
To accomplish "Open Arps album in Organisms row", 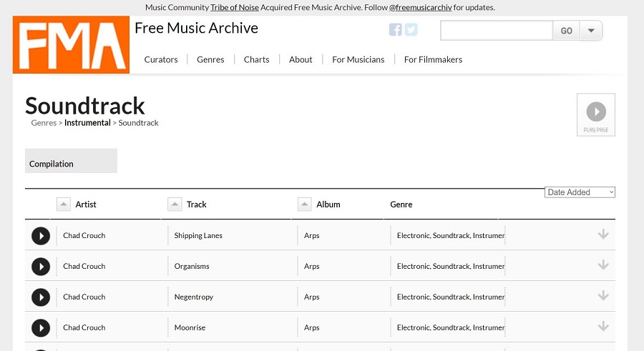I will tap(312, 266).
